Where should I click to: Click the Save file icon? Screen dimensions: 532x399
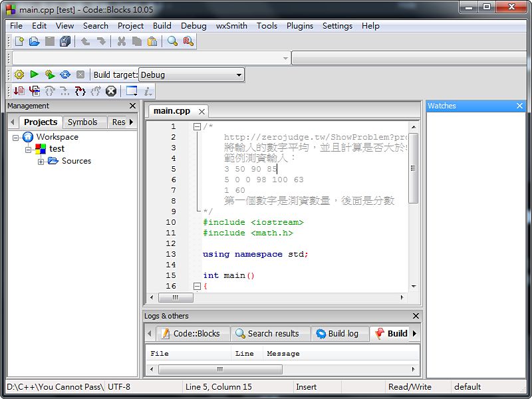pyautogui.click(x=50, y=41)
